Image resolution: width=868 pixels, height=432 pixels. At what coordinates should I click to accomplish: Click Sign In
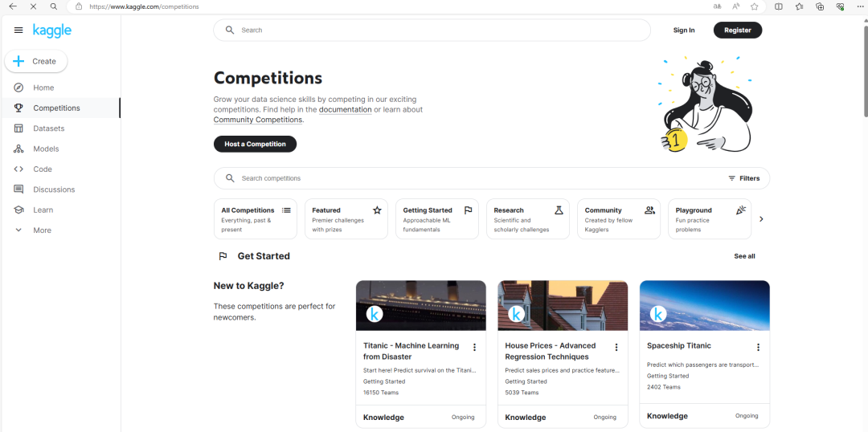[684, 30]
